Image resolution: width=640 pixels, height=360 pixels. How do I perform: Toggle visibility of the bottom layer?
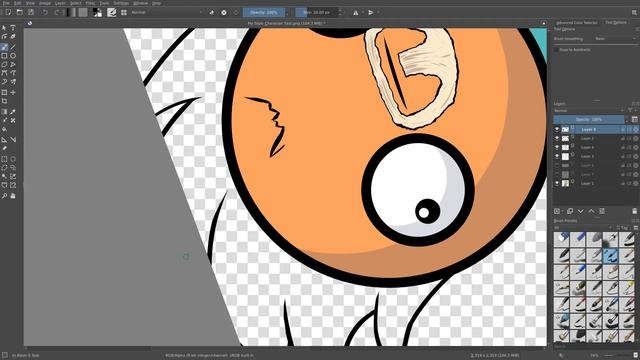tap(557, 184)
